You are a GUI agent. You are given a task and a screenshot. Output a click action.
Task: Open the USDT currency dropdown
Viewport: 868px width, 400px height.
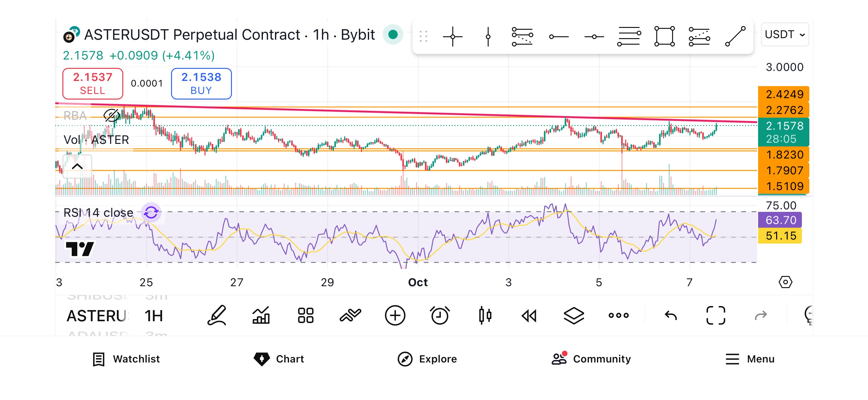pos(784,35)
